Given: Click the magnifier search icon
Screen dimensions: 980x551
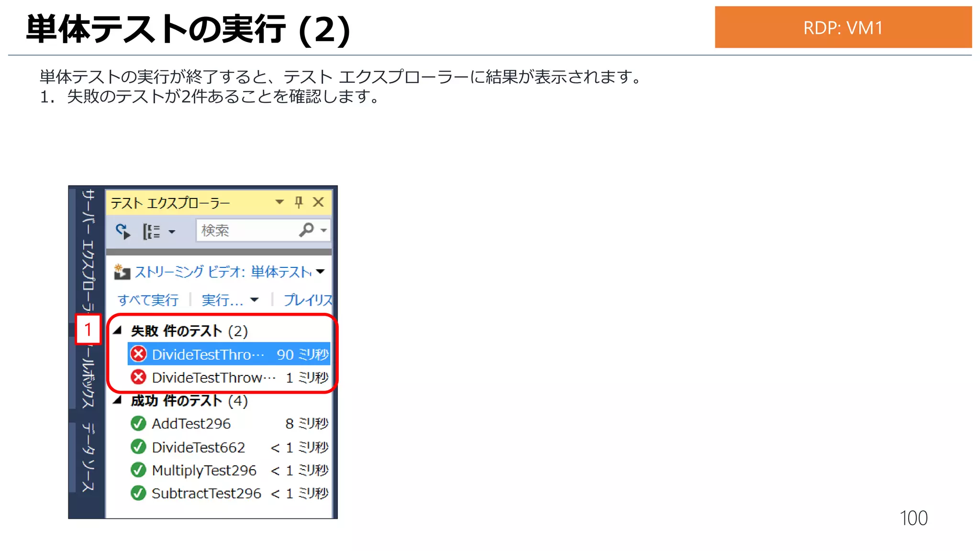Looking at the screenshot, I should [x=306, y=230].
